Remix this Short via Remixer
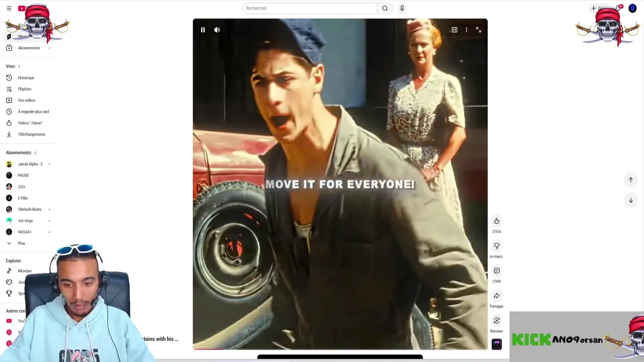This screenshot has width=644, height=362. [x=497, y=321]
